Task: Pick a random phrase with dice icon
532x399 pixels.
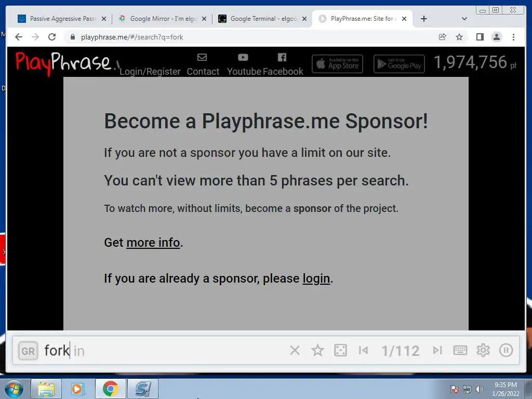Action: [340, 350]
